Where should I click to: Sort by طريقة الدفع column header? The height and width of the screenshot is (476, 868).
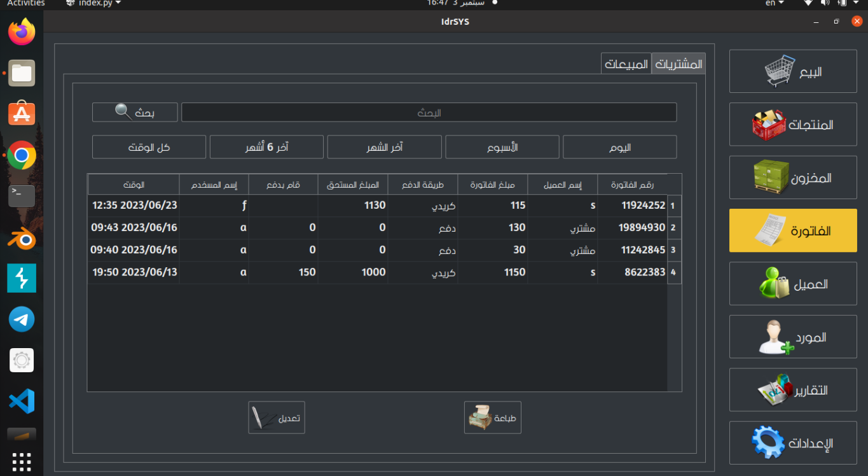[423, 185]
